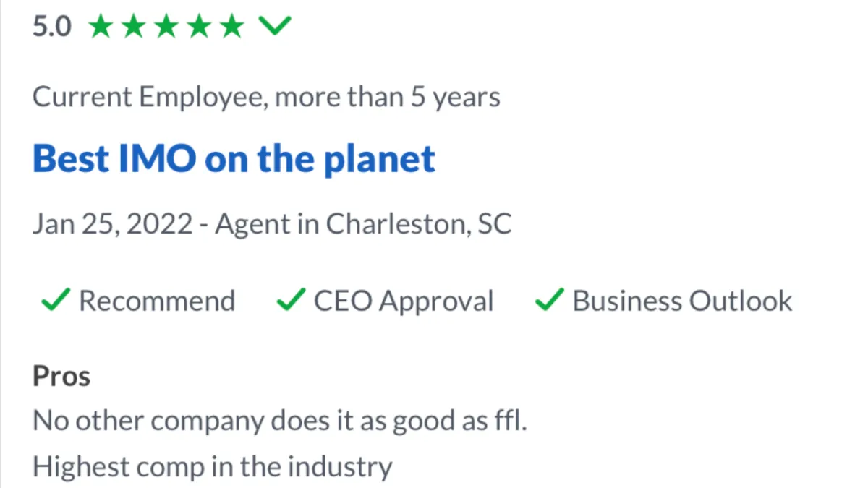This screenshot has height=488, width=868.
Task: Click the second green rating star
Action: pyautogui.click(x=134, y=27)
